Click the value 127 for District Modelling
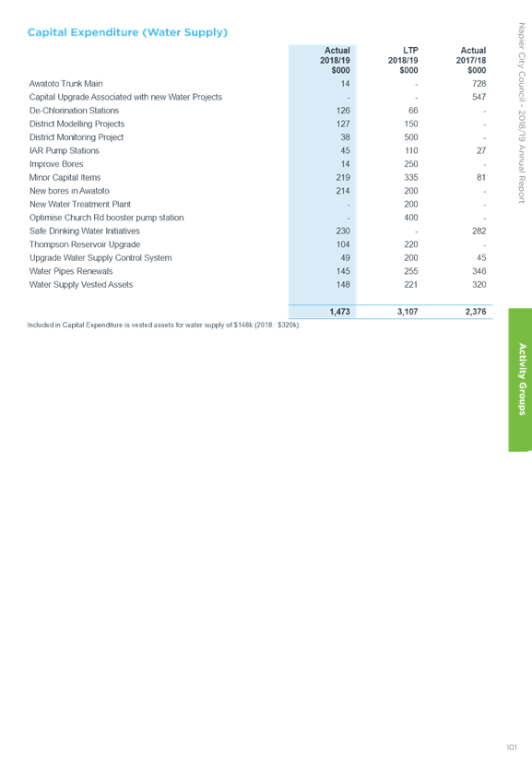 343,124
